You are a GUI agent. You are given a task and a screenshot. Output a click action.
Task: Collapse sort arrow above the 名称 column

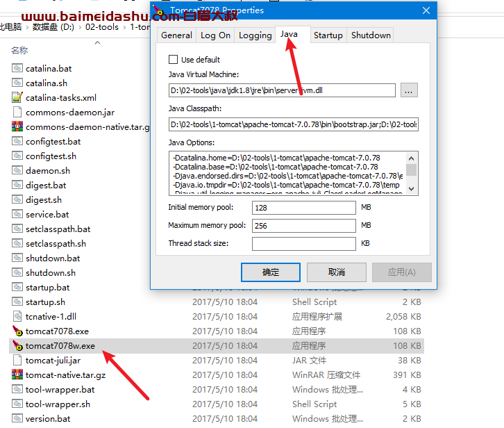98,42
